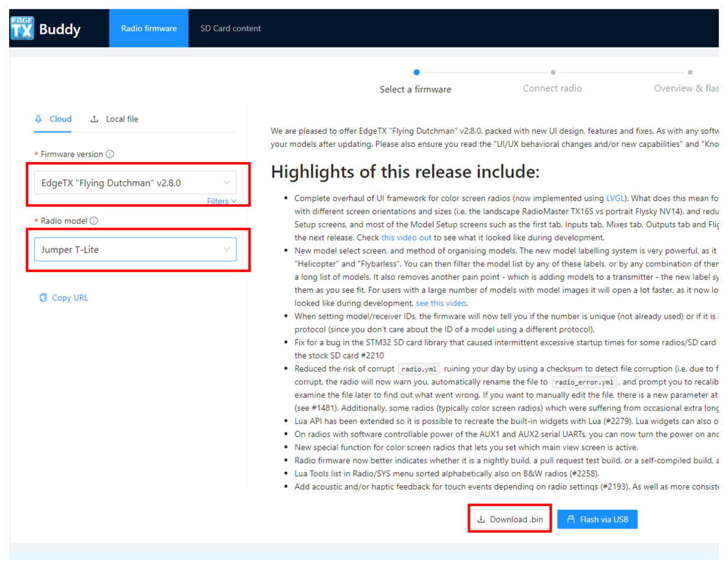Click the copy icon beside Copy URL
728x572 pixels.
[43, 298]
